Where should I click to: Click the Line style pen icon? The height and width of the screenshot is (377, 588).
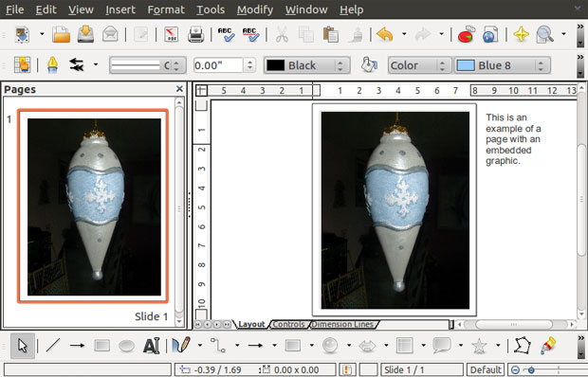point(52,65)
